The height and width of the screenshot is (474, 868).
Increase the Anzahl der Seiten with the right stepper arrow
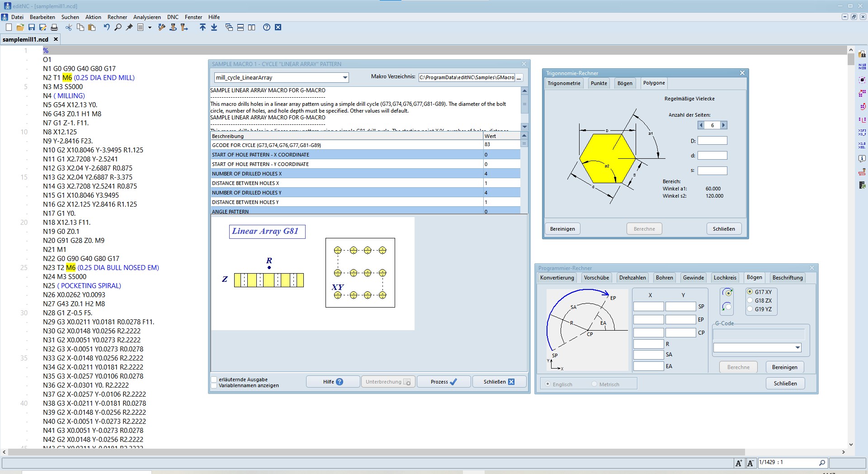724,125
